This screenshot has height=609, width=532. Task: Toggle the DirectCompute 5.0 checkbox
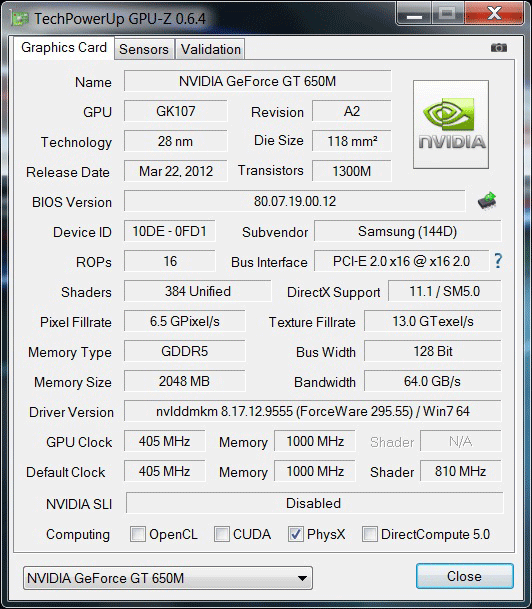tap(369, 534)
